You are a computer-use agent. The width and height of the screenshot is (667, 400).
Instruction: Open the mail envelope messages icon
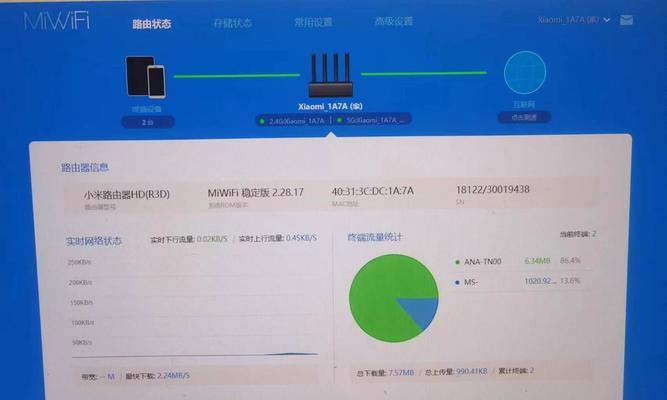(626, 20)
